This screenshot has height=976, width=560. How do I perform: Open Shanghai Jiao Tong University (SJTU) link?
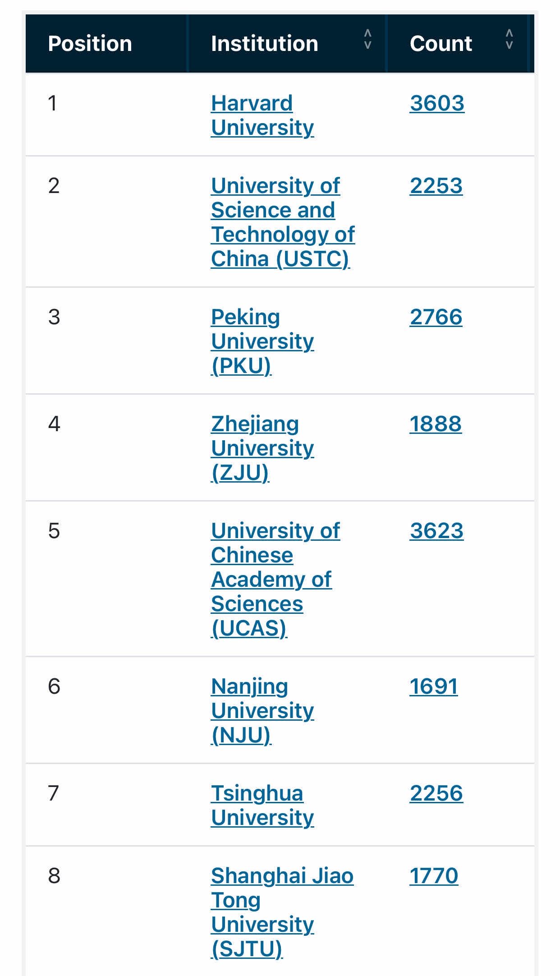282,912
